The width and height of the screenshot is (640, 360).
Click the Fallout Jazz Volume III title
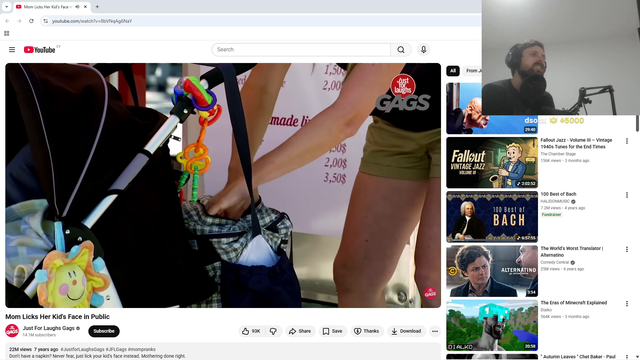click(x=576, y=143)
